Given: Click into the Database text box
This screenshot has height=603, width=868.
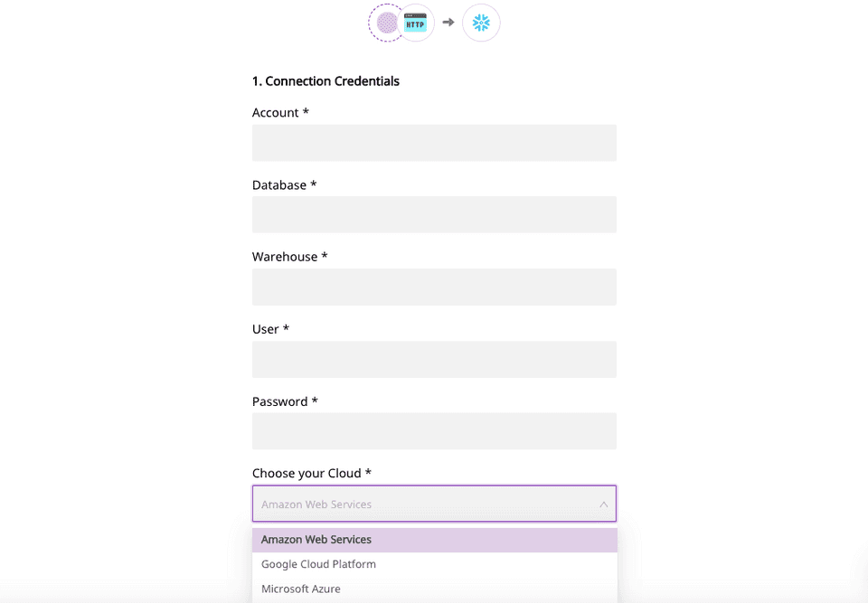Looking at the screenshot, I should pyautogui.click(x=434, y=215).
